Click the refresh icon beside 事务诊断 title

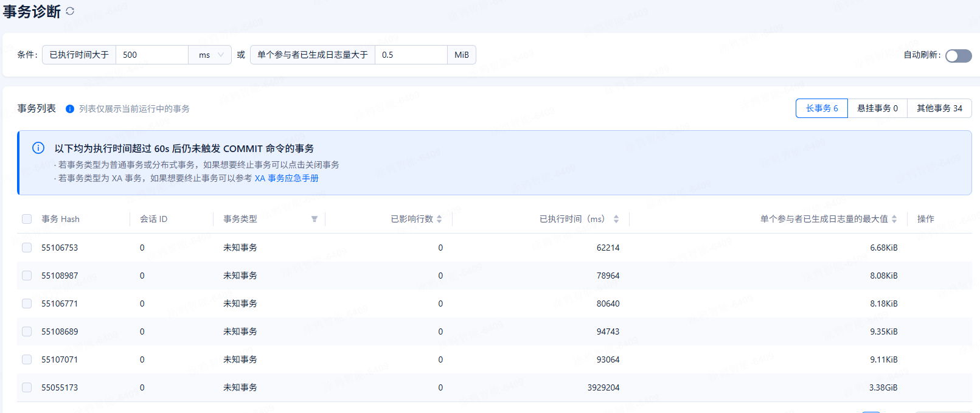tap(70, 11)
